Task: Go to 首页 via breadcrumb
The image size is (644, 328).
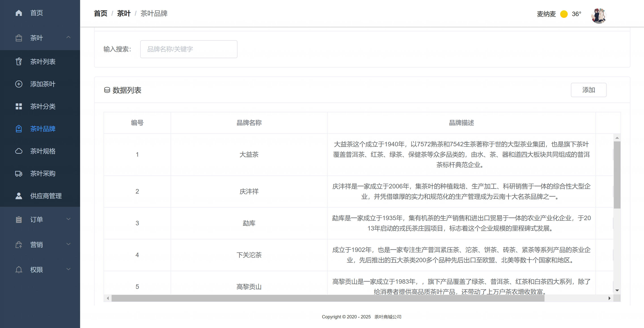Action: coord(100,13)
